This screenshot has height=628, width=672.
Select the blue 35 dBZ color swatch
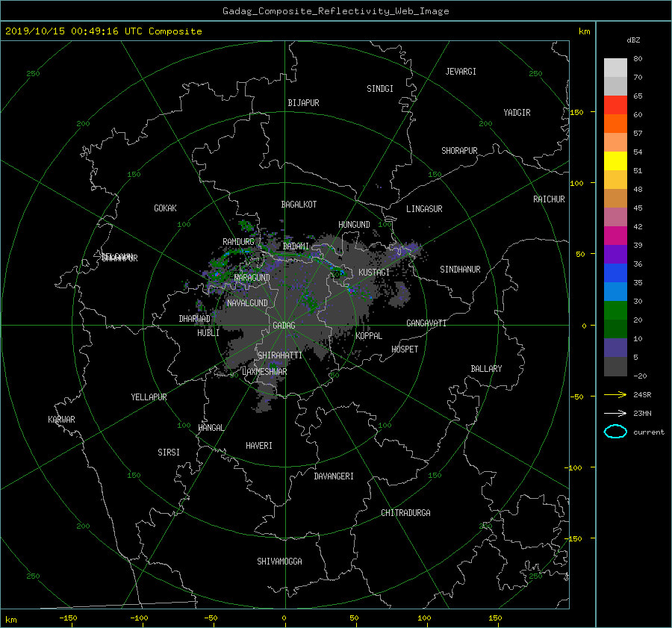(x=615, y=273)
